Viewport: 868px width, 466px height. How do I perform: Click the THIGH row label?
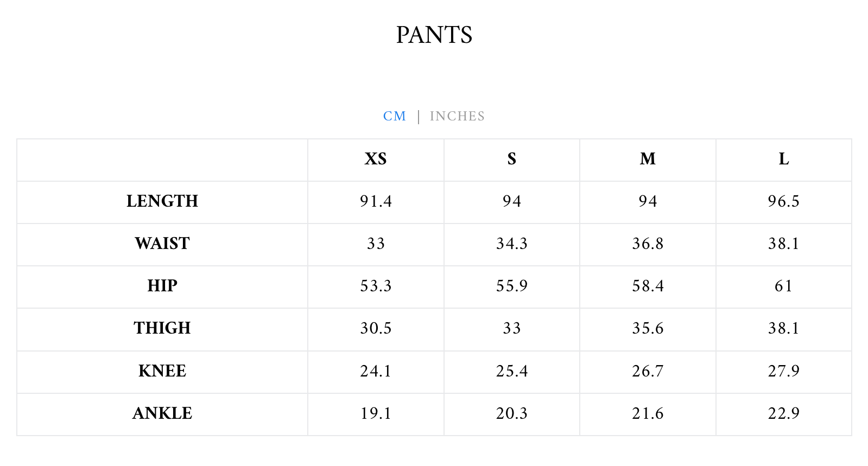(x=162, y=328)
